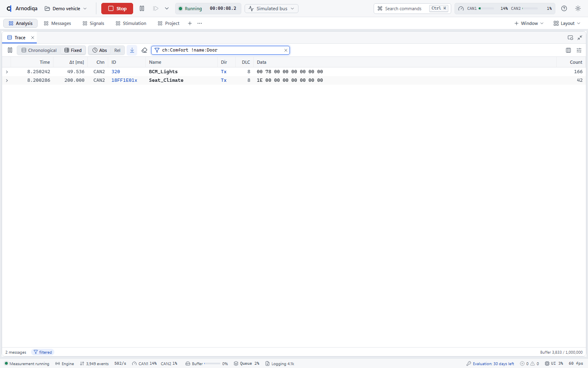Toggle the light/dark theme sun icon
Image resolution: width=588 pixels, height=368 pixels.
click(x=578, y=9)
